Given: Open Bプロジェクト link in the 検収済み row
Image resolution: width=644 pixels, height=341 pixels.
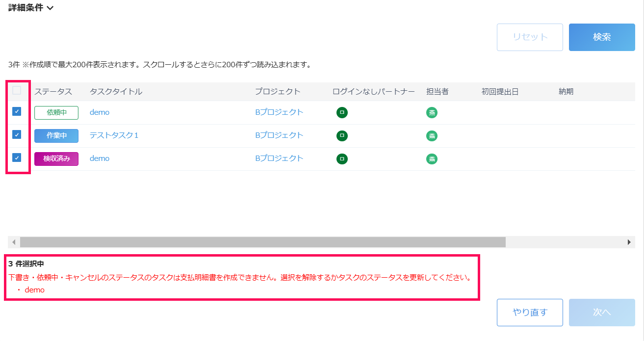Looking at the screenshot, I should point(279,158).
